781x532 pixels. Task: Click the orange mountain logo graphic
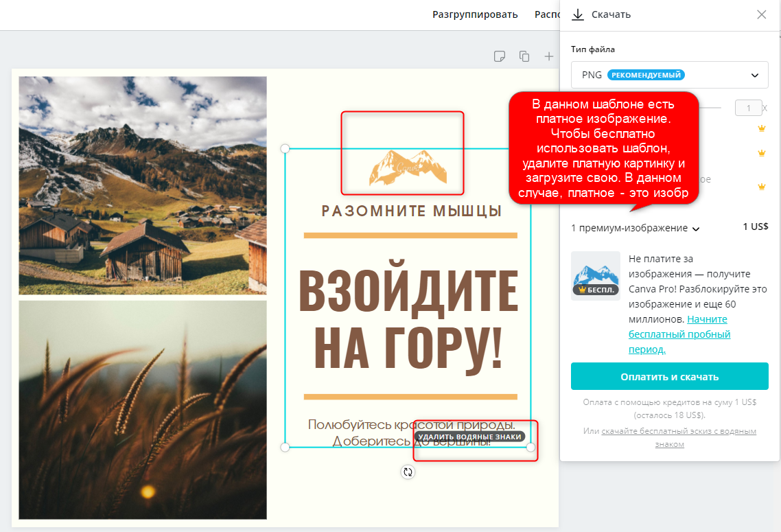(x=407, y=167)
